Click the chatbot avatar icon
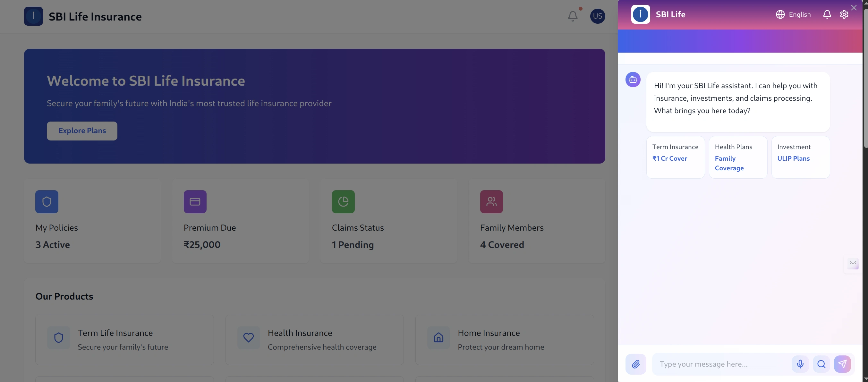The image size is (868, 382). click(633, 80)
